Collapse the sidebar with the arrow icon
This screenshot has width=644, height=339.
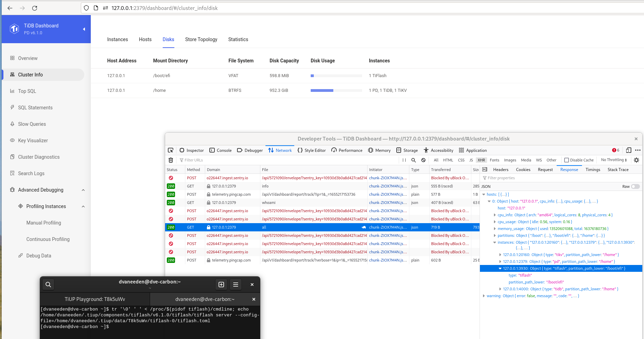[84, 29]
